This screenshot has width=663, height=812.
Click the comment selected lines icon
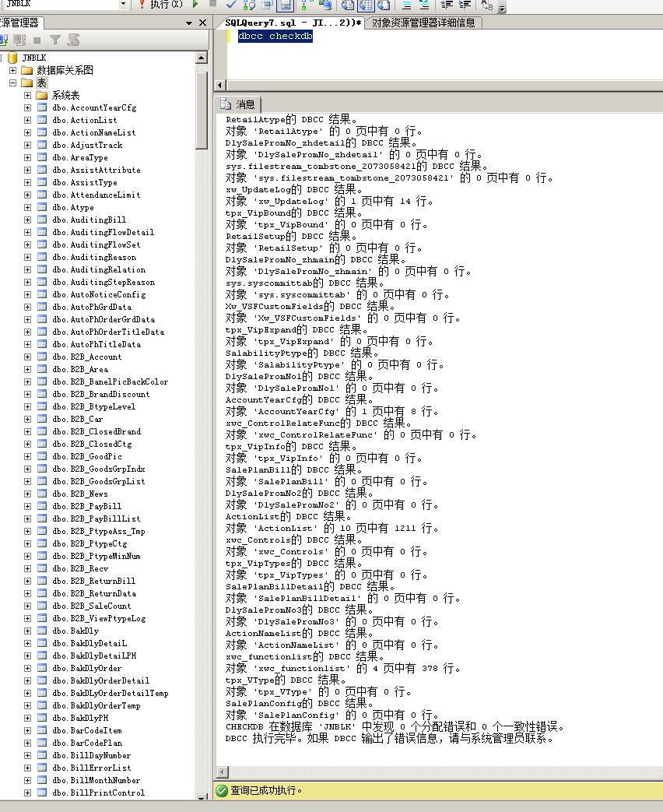point(407,5)
